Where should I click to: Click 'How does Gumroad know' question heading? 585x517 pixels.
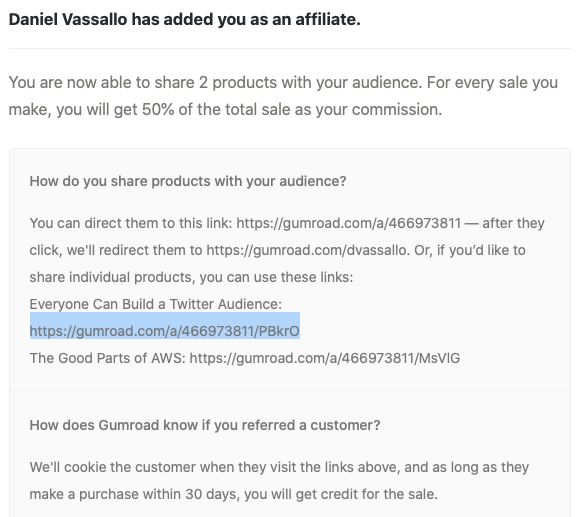205,425
